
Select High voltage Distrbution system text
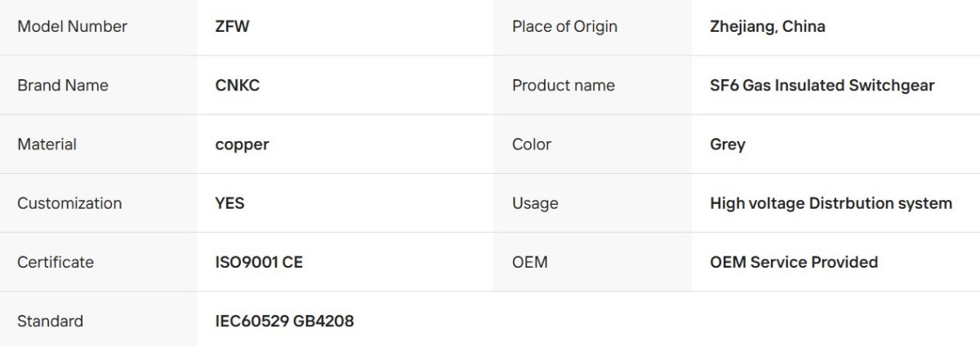pos(831,203)
